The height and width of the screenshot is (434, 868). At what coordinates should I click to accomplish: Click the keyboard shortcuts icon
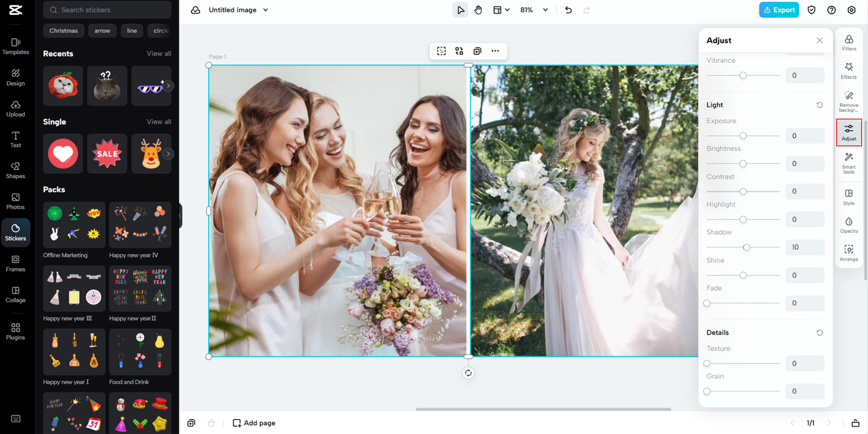point(16,419)
